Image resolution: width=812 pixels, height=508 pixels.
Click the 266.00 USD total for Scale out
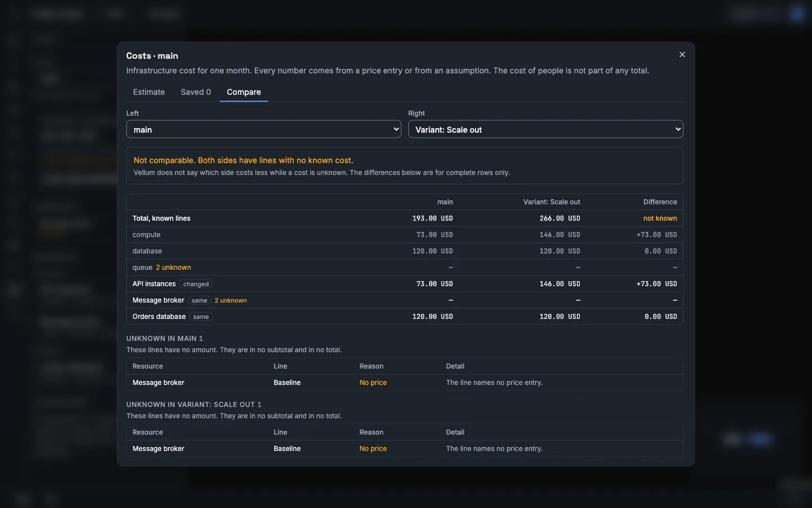tap(560, 218)
